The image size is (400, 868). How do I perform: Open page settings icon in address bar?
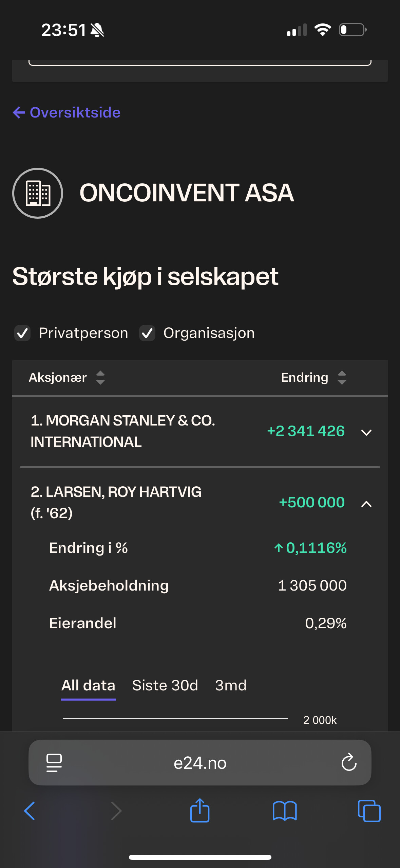pyautogui.click(x=54, y=763)
